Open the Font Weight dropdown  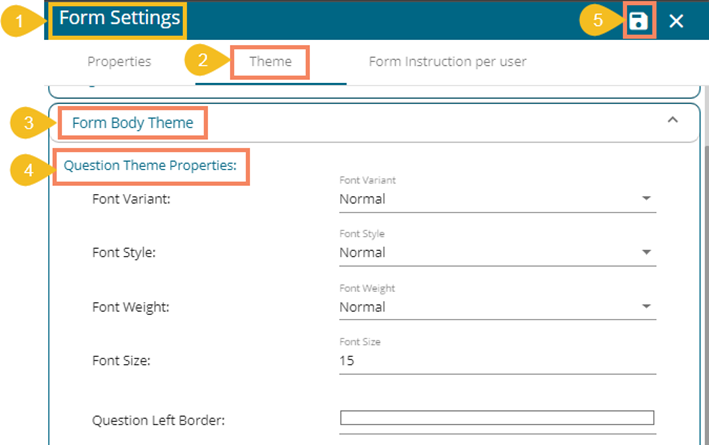click(x=497, y=306)
